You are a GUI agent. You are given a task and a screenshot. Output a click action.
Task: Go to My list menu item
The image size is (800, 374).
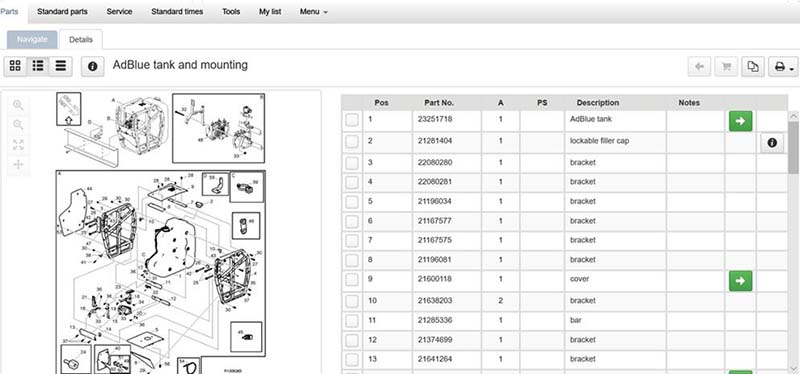click(x=270, y=11)
